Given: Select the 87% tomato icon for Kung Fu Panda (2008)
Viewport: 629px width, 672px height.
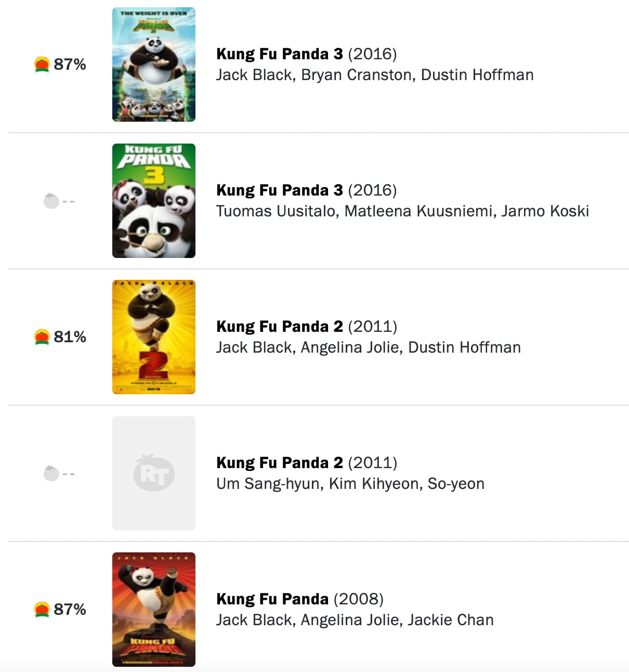Looking at the screenshot, I should click(x=42, y=610).
